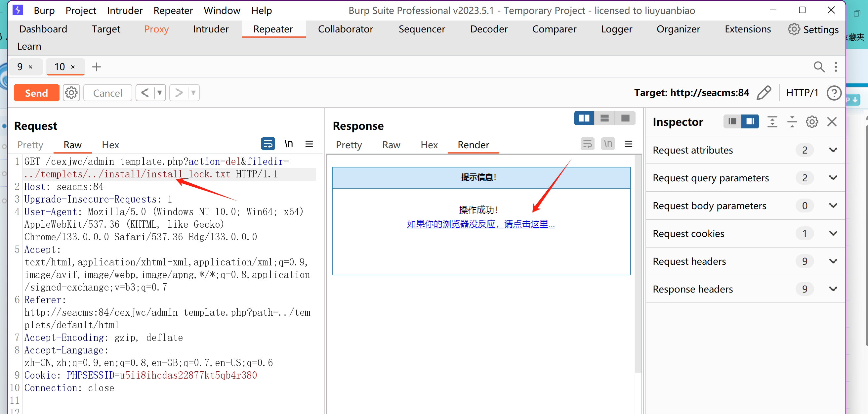
Task: Toggle request non-printable characters \n button
Action: [x=288, y=144]
